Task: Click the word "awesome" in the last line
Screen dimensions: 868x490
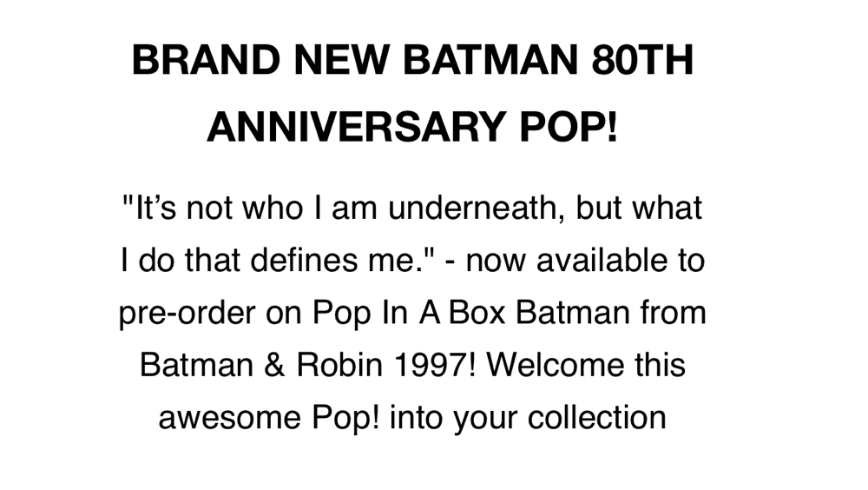Action: click(x=230, y=418)
